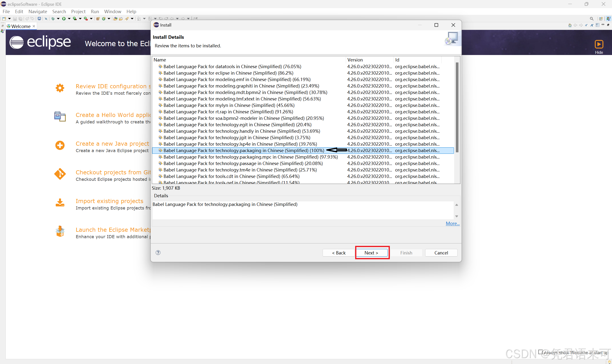
Task: Open the Forward history dropdown arrow
Action: (188, 19)
